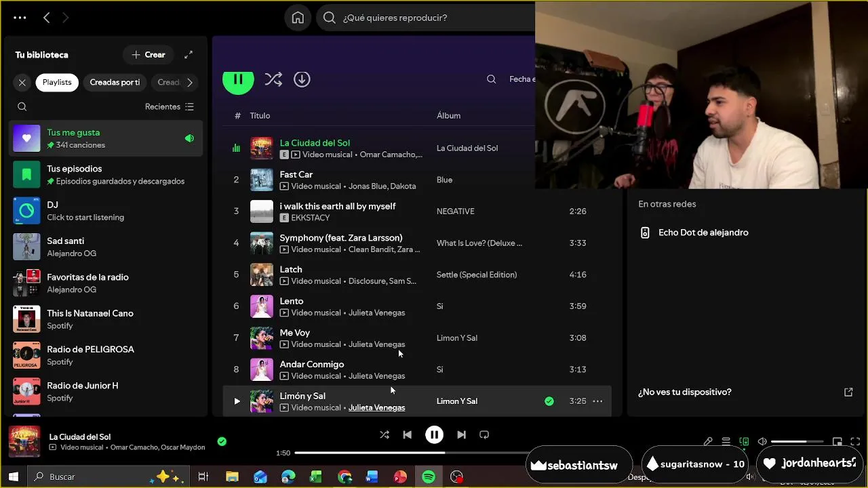The width and height of the screenshot is (868, 488).
Task: Open artist link Julieta Venegas on 'Limón y Sal'
Action: click(x=376, y=407)
